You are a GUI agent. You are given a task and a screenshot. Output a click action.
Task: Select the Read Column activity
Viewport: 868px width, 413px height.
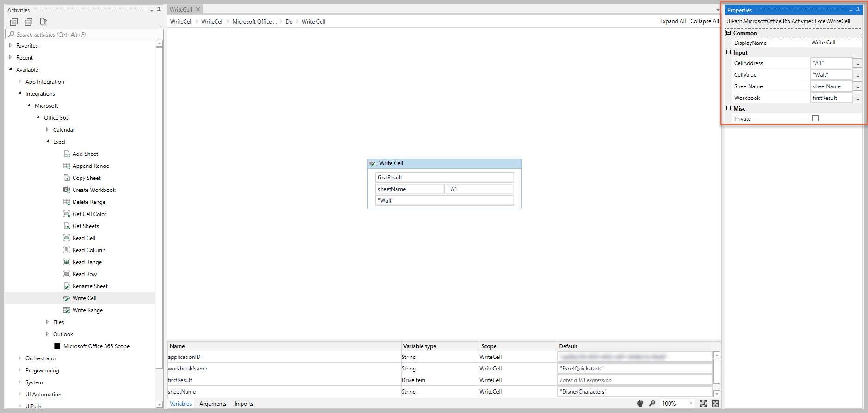[89, 250]
